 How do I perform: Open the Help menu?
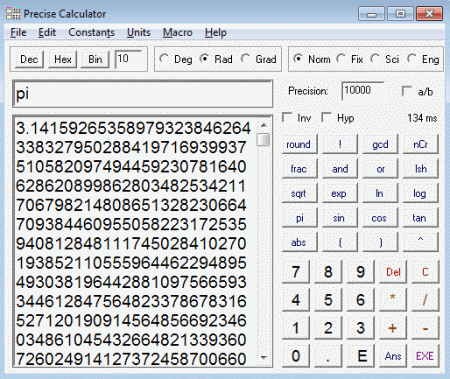pos(215,33)
